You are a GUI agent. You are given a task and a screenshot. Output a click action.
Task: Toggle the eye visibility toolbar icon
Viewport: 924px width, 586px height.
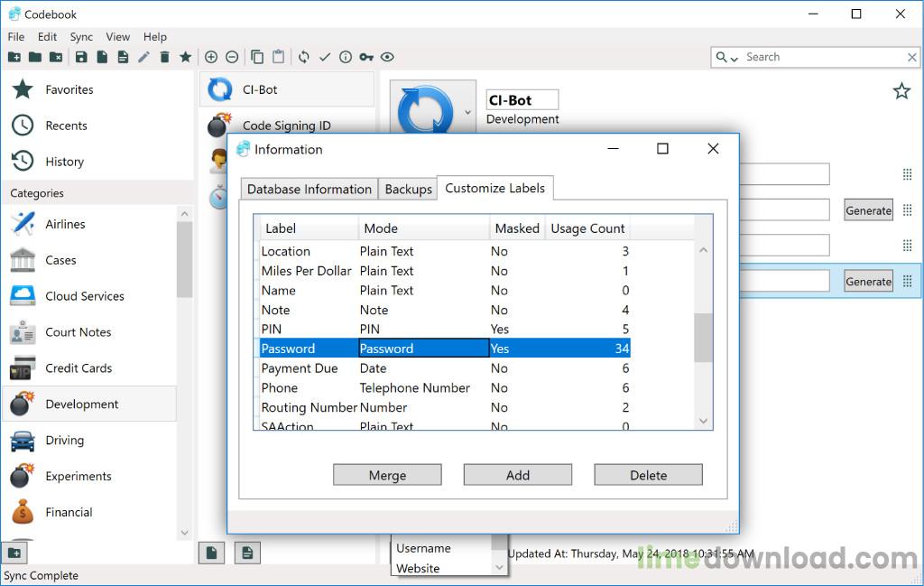387,57
